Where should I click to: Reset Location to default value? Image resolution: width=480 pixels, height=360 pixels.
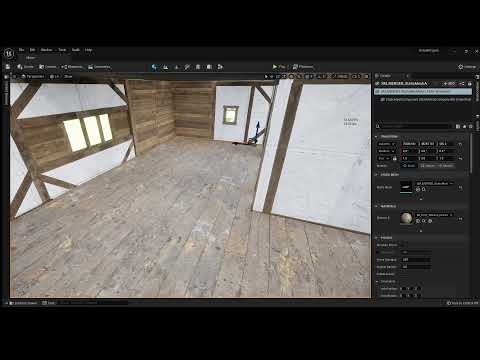click(x=460, y=144)
